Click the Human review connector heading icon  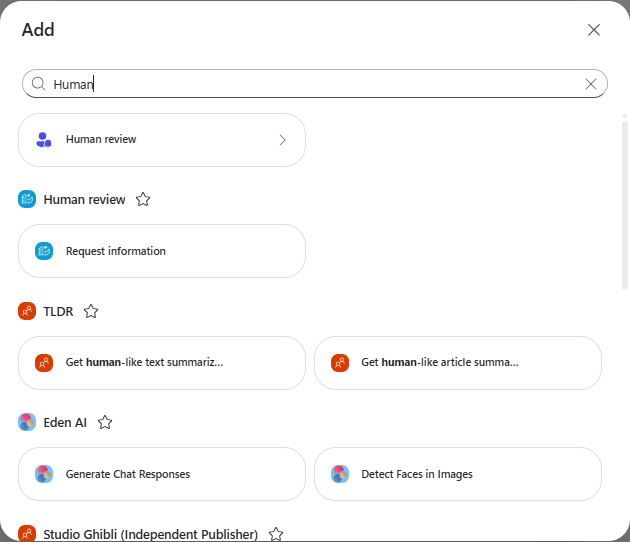[27, 199]
